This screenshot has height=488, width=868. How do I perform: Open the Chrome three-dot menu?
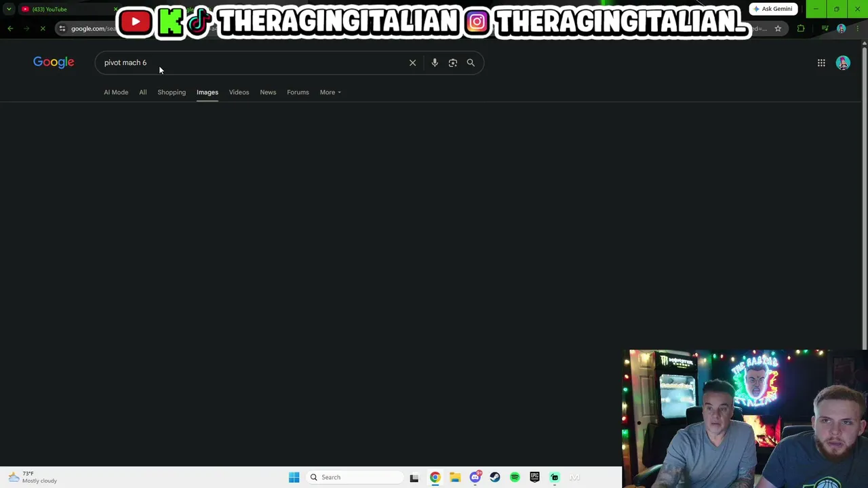click(x=858, y=28)
